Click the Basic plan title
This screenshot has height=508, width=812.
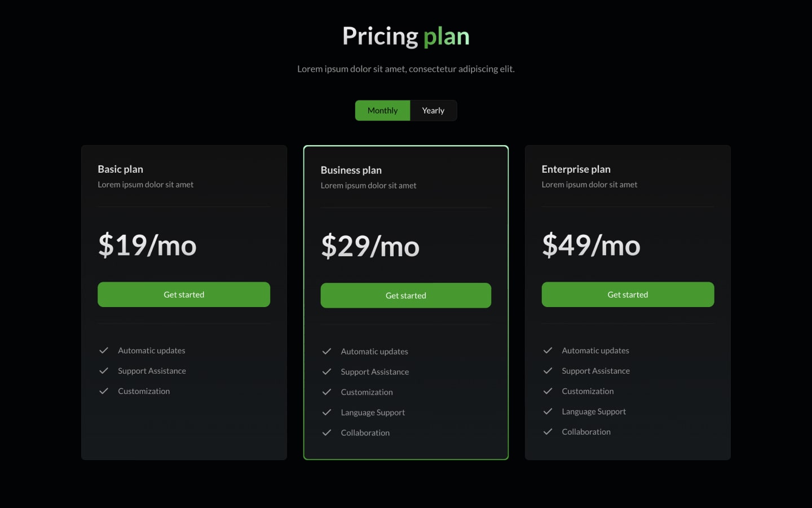click(x=121, y=169)
